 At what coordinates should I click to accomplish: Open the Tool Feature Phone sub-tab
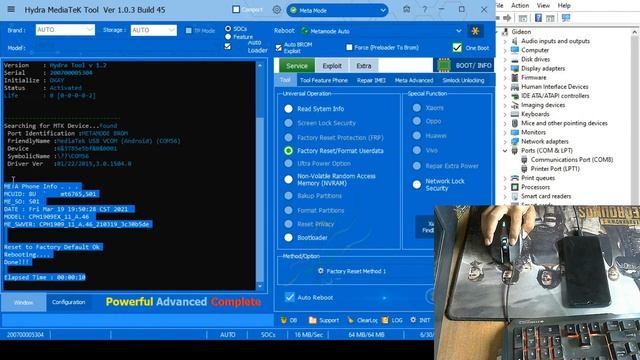point(324,80)
